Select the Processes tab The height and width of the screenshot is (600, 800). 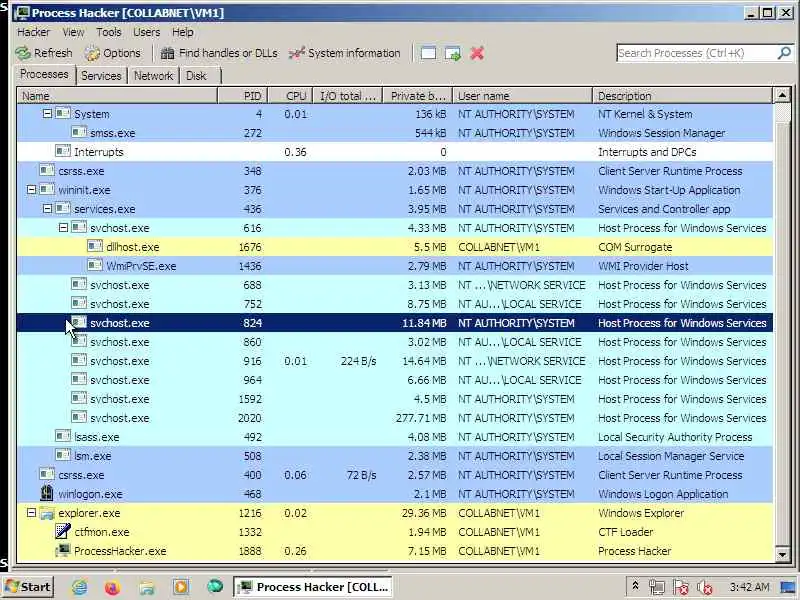44,74
